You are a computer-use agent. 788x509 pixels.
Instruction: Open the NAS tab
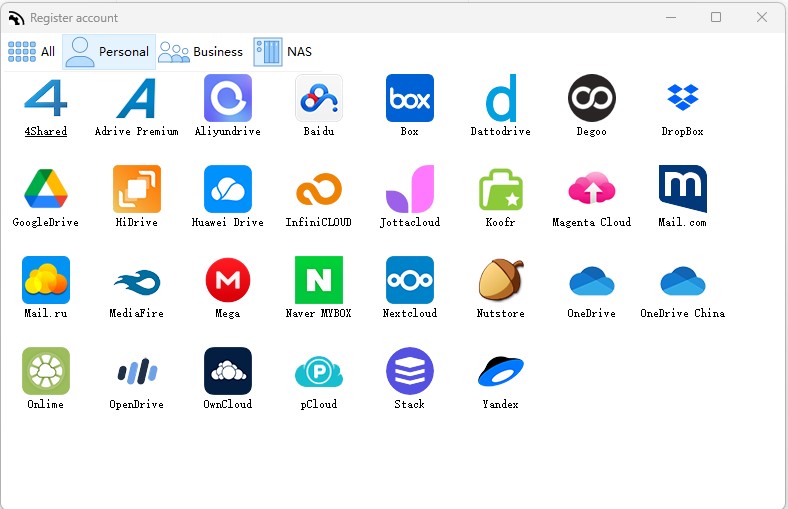283,52
